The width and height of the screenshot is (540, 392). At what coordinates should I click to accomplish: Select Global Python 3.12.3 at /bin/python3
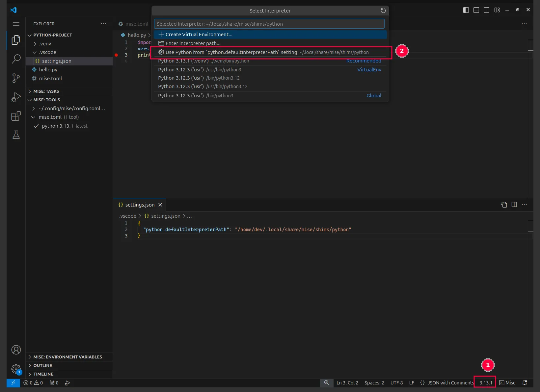270,96
